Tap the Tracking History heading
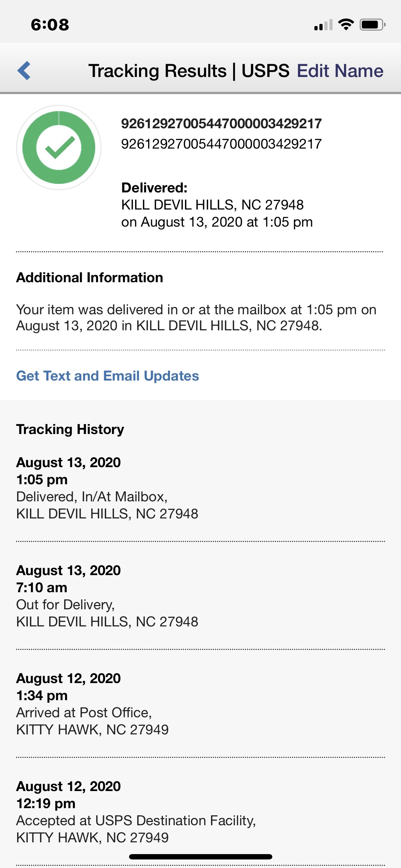 tap(70, 429)
